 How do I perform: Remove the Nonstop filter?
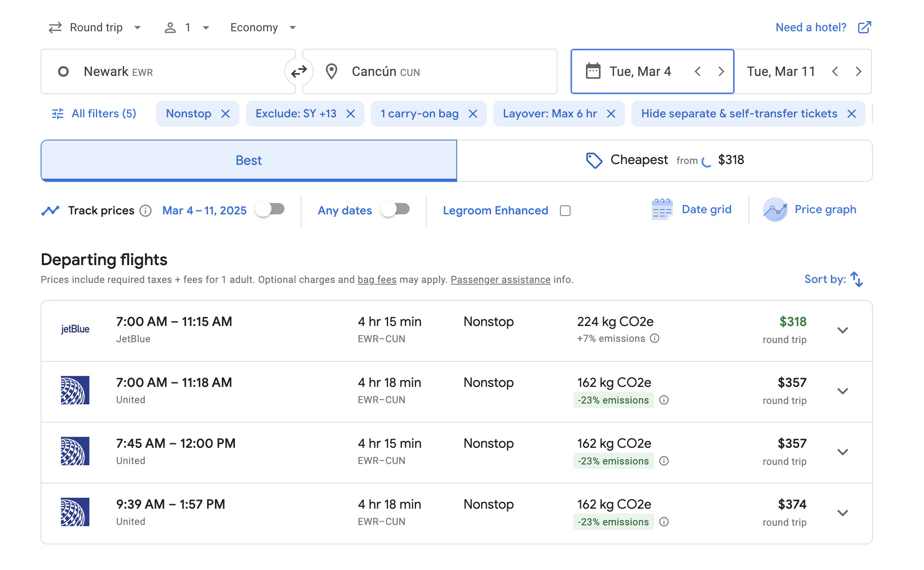(226, 114)
